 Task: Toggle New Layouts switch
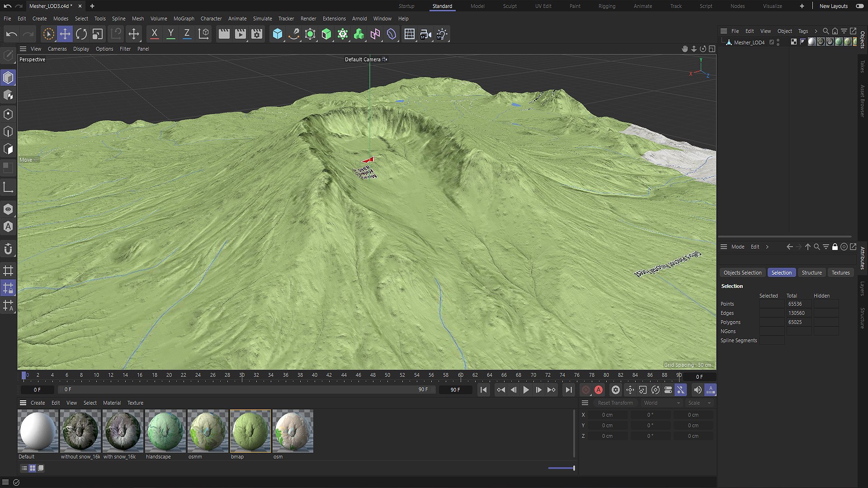860,6
